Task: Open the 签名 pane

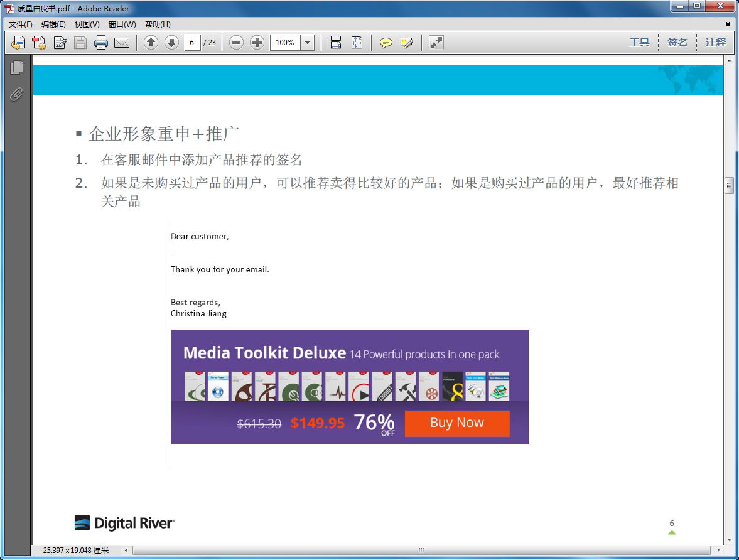Action: point(677,43)
